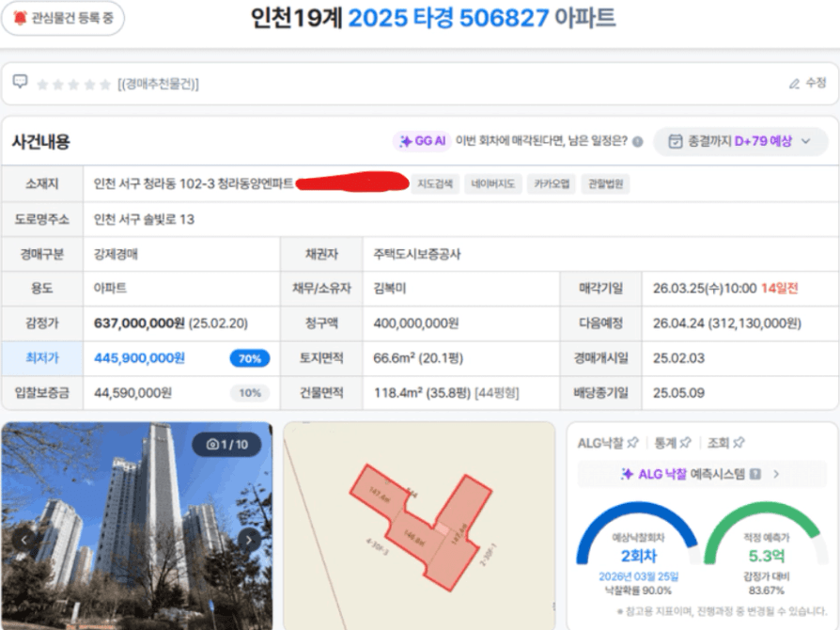This screenshot has height=630, width=840.
Task: Click the 적정 예측가 5.3억 gauge
Action: coord(766,548)
